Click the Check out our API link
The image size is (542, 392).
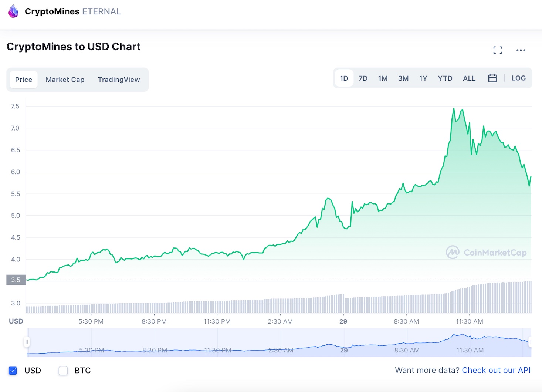click(x=496, y=370)
